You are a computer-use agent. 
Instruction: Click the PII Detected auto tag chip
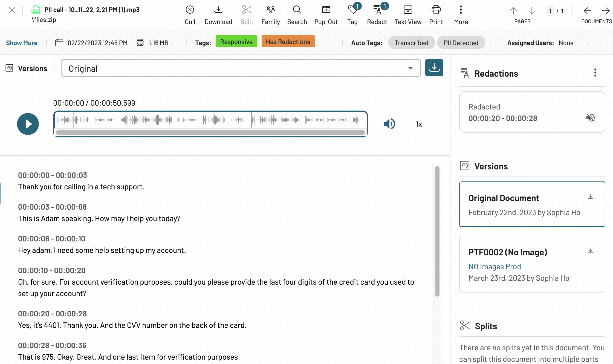[x=461, y=43]
